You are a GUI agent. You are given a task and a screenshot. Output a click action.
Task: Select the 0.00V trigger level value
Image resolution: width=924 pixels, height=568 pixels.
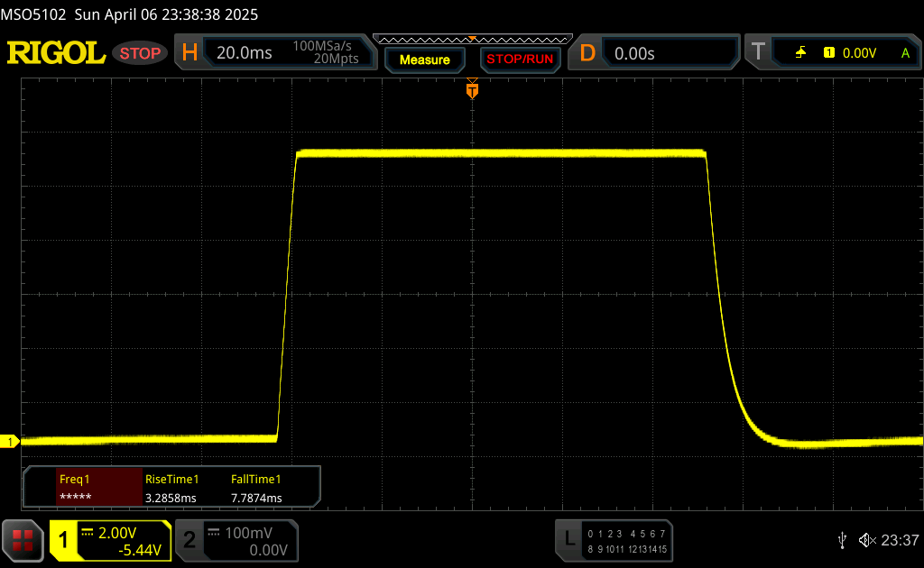(859, 53)
